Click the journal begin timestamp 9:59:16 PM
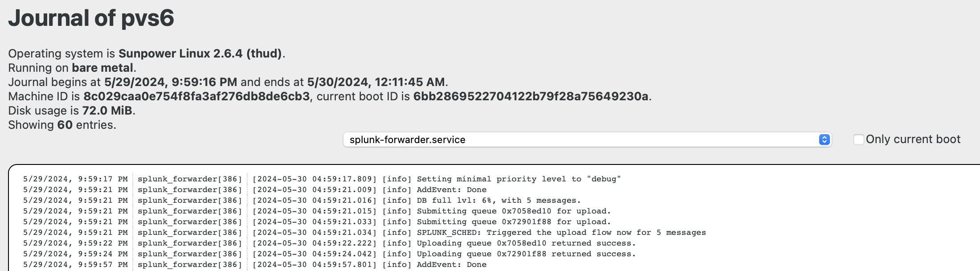 click(x=171, y=82)
